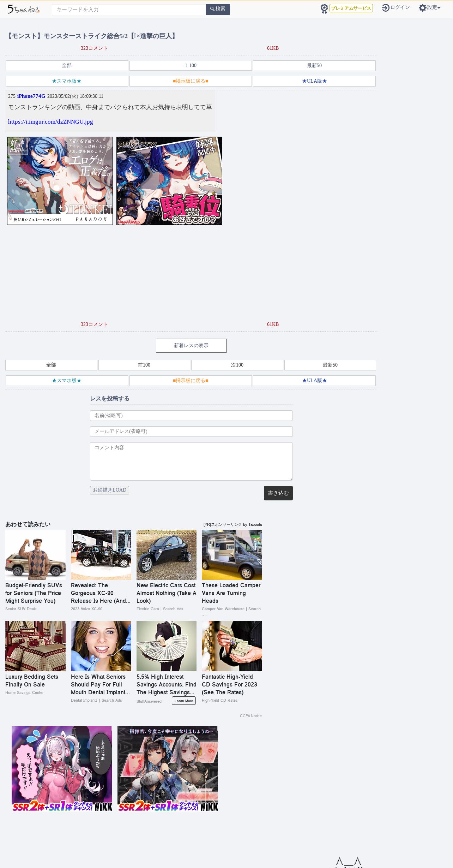The image size is (453, 868).
Task: Open the プレミアムサービス link
Action: coord(351,8)
